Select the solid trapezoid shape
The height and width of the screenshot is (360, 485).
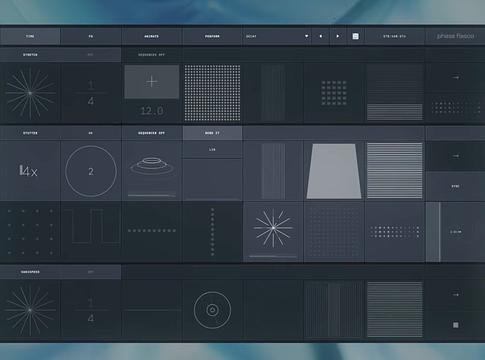coord(334,171)
